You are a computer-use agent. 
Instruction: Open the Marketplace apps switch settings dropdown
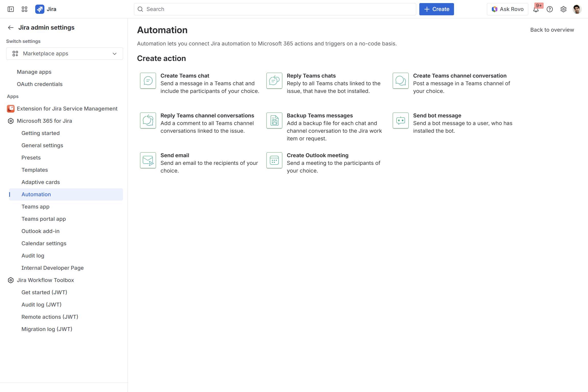click(65, 54)
